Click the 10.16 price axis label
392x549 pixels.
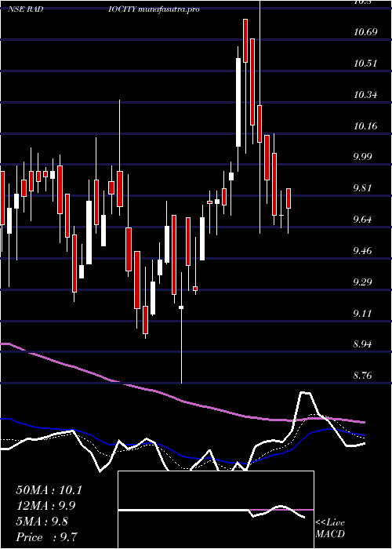tap(365, 126)
